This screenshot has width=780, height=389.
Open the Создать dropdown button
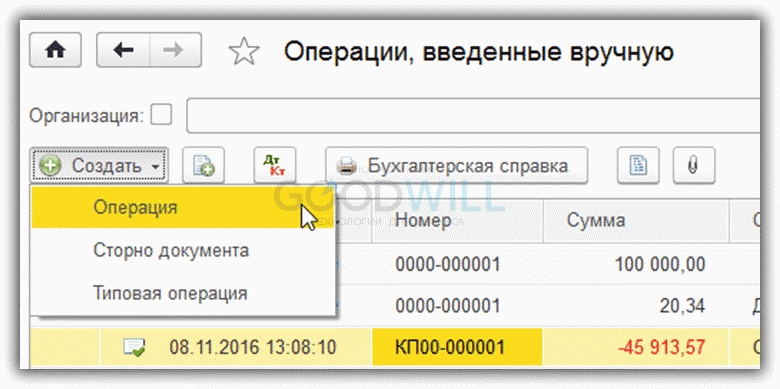[x=98, y=165]
